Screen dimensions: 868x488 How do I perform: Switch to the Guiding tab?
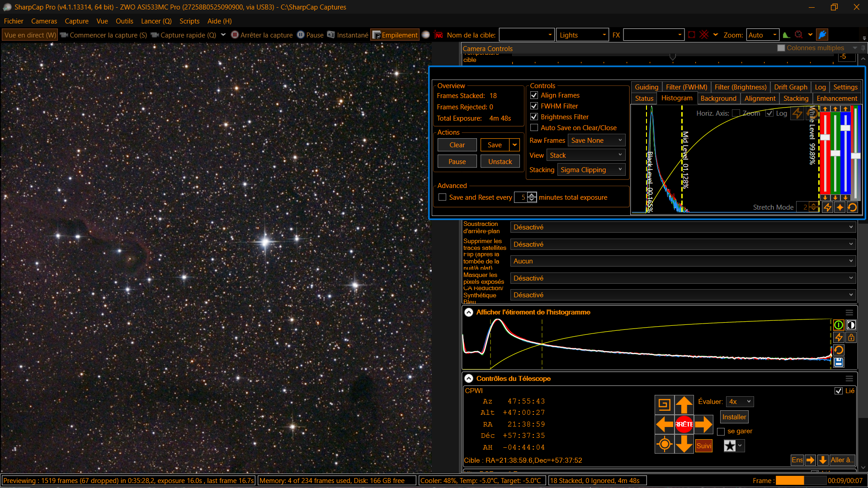point(646,87)
